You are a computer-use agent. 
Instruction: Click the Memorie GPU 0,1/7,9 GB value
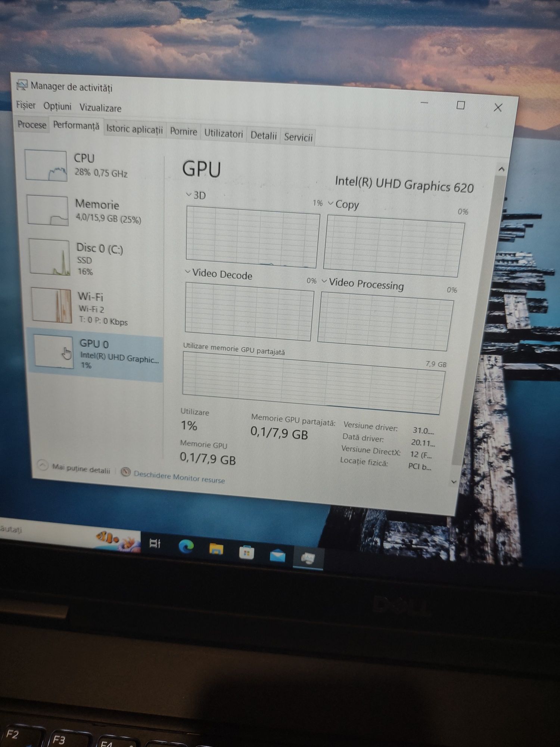pos(208,458)
